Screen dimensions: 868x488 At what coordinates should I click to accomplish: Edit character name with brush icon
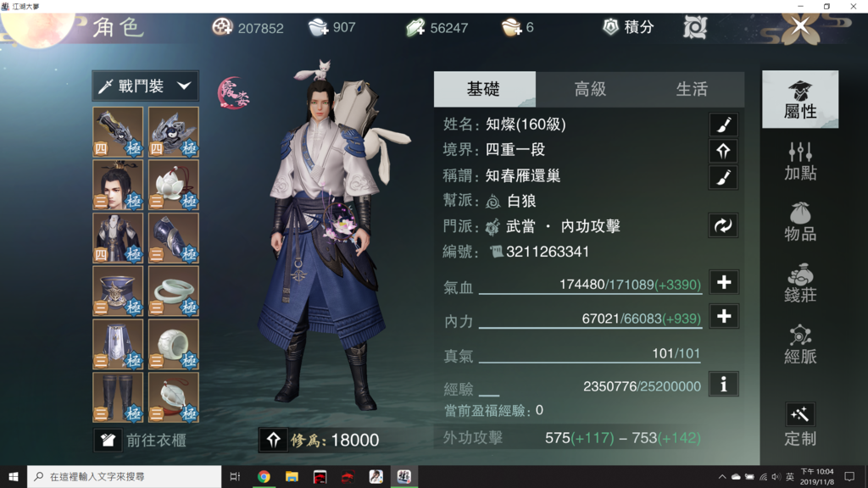point(723,125)
